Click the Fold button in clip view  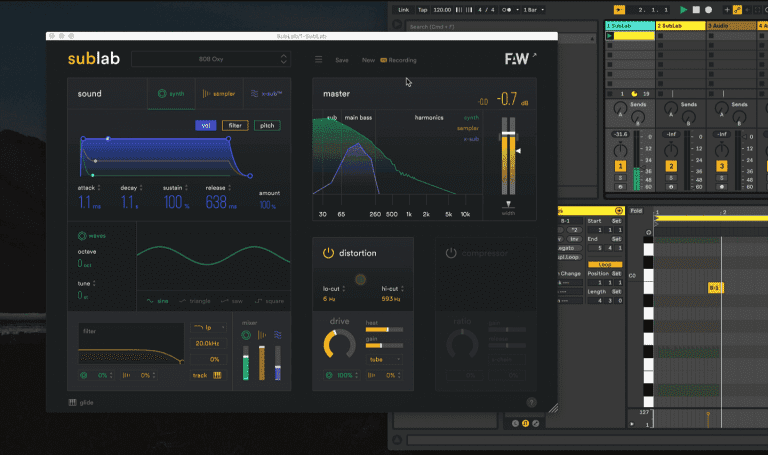[x=636, y=211]
